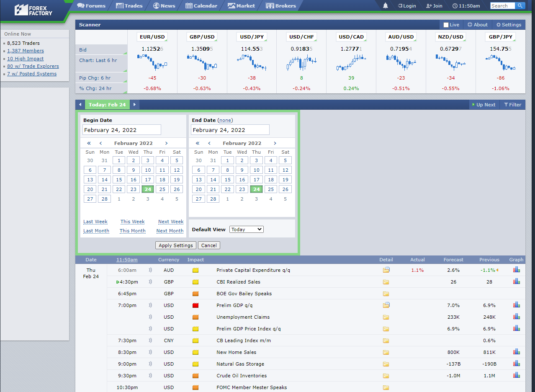This screenshot has height=392, width=535.
Task: Click the End Date input field
Action: coord(230,130)
